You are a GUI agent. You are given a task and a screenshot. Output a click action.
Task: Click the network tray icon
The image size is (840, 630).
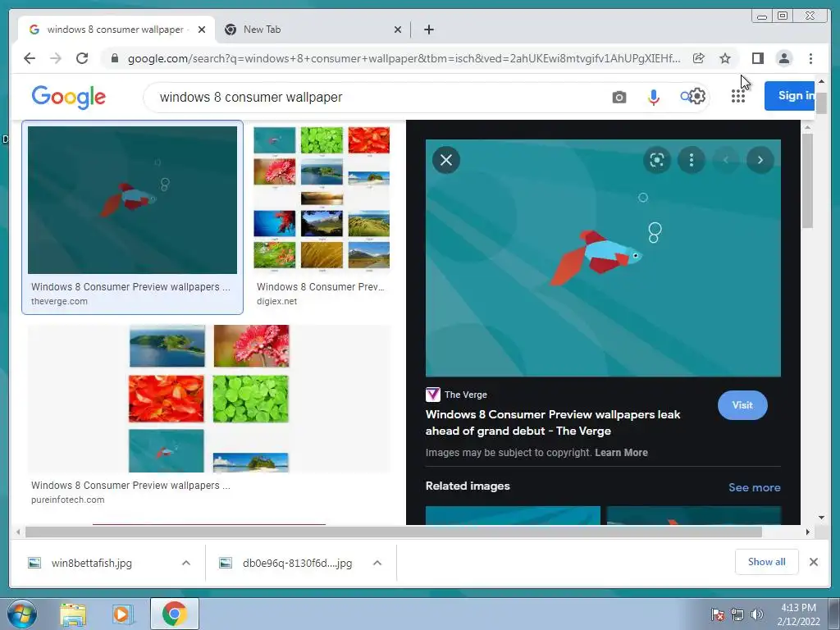tap(737, 614)
